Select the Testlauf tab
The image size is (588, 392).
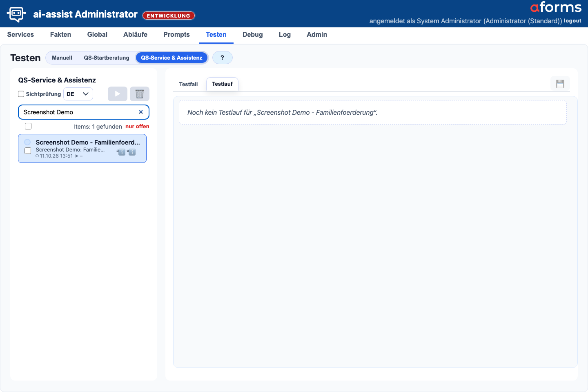(x=222, y=84)
